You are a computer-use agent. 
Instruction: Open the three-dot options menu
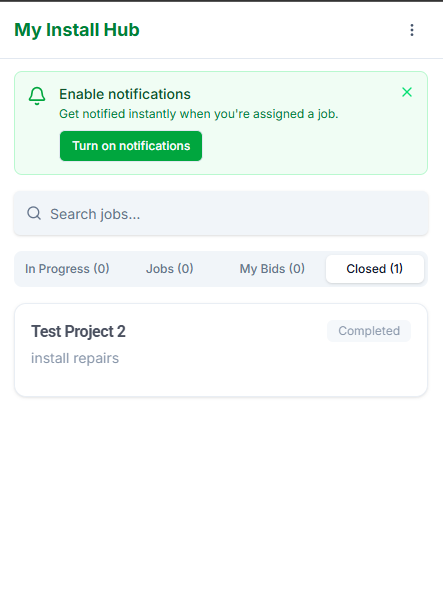pos(412,30)
